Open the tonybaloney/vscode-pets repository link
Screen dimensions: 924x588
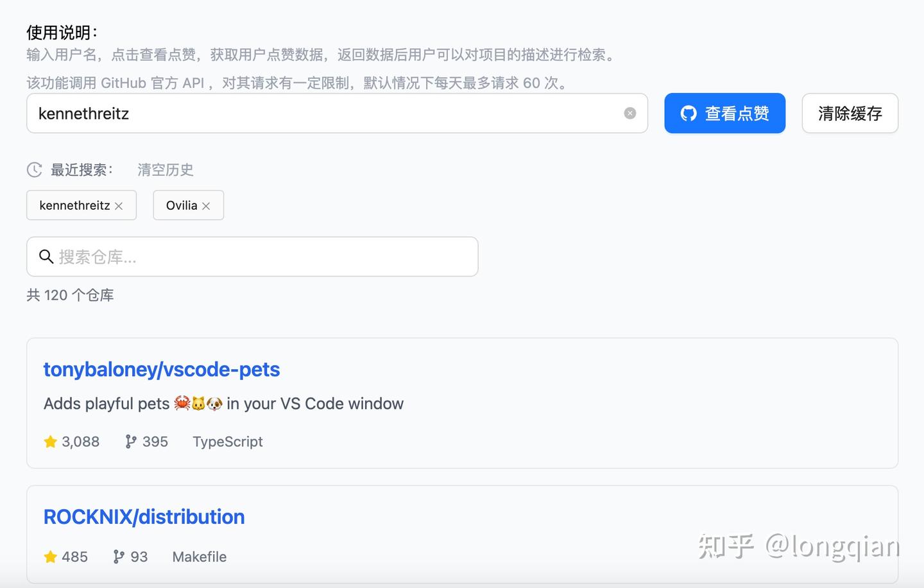tap(162, 369)
